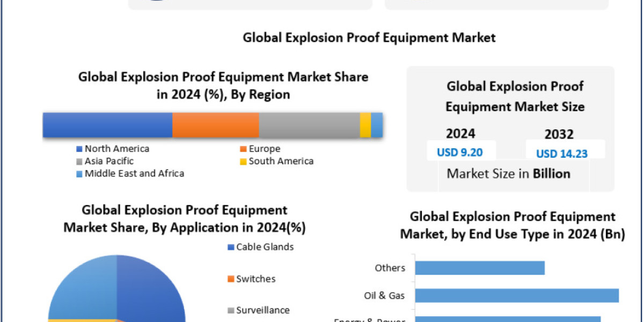Screen dimensions: 644x322
Task: Select the Surveillance legend marker
Action: click(x=230, y=310)
